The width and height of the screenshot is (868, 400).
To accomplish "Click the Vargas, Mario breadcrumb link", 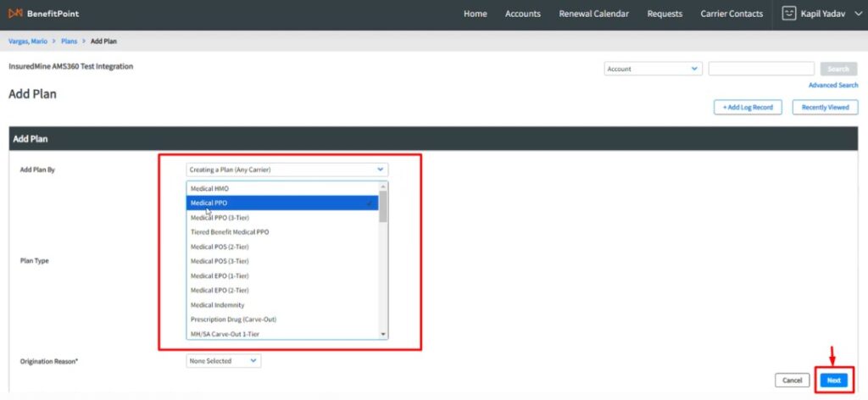I will [x=28, y=41].
